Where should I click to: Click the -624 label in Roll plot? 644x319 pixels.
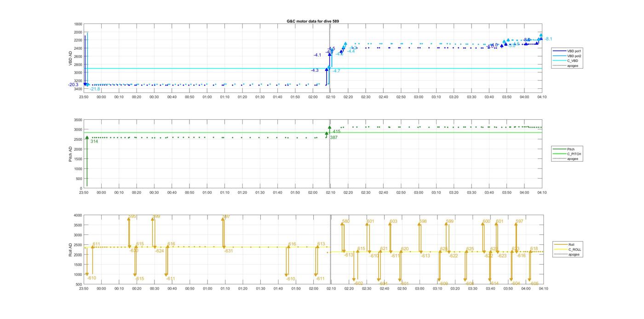point(160,251)
